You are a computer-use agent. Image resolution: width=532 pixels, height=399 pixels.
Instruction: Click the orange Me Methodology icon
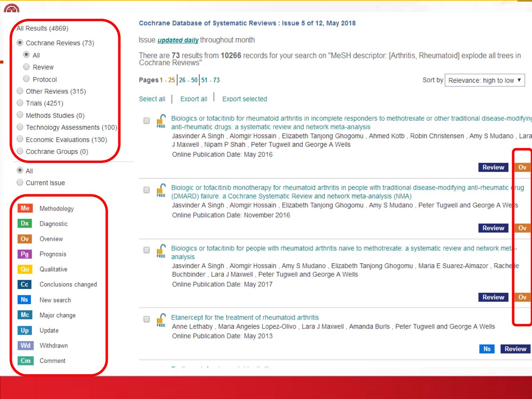[x=25, y=208]
